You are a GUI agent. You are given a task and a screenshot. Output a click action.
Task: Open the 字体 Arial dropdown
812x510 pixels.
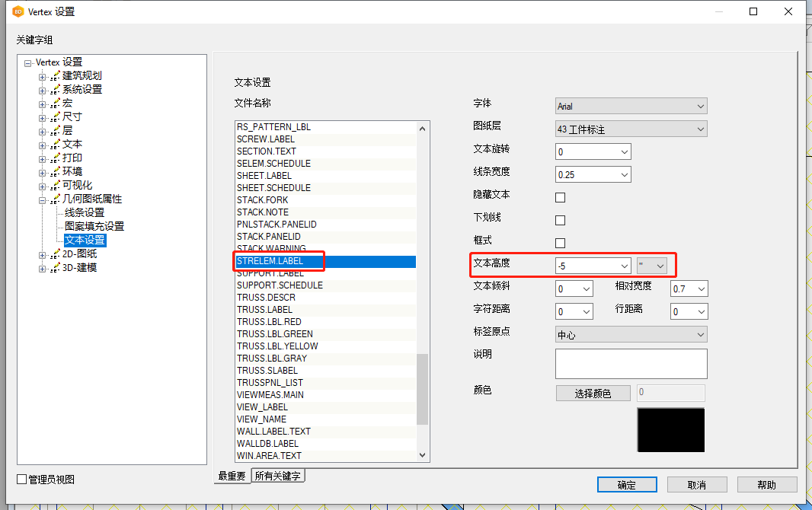pyautogui.click(x=631, y=106)
